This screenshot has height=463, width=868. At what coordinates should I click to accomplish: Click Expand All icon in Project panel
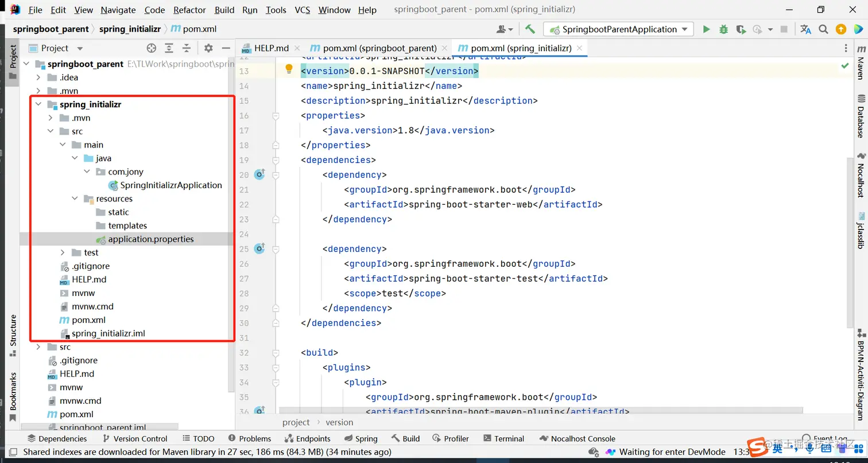(x=169, y=48)
